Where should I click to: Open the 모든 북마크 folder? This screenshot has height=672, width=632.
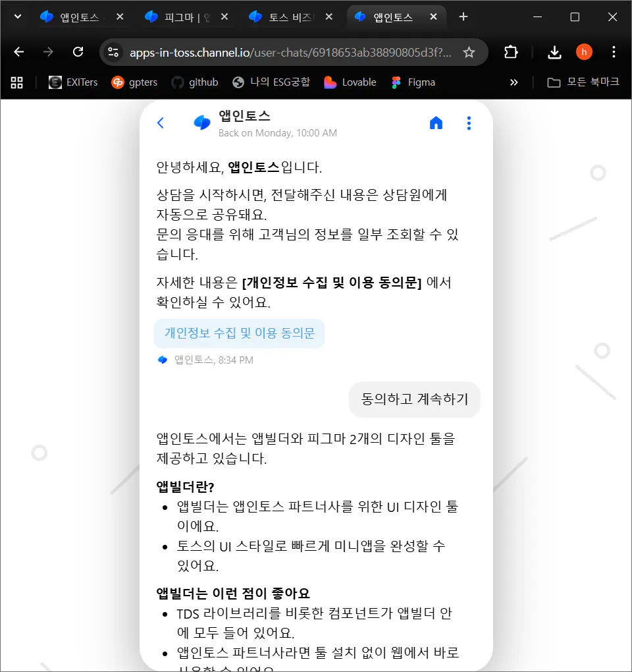point(583,82)
